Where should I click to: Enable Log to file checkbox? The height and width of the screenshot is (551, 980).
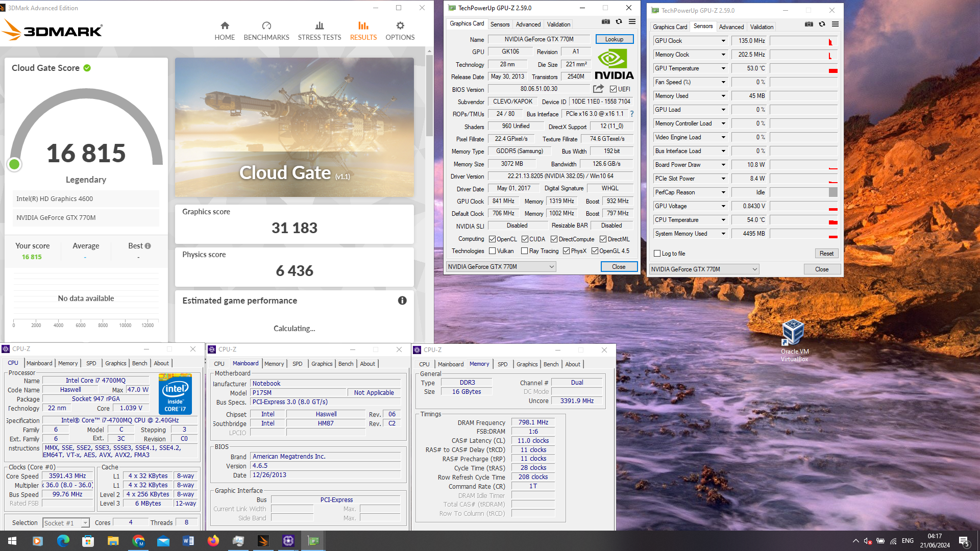tap(657, 254)
